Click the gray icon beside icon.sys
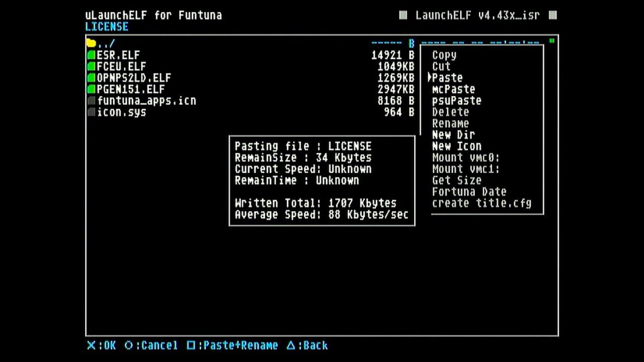The height and width of the screenshot is (362, 644). (x=91, y=113)
